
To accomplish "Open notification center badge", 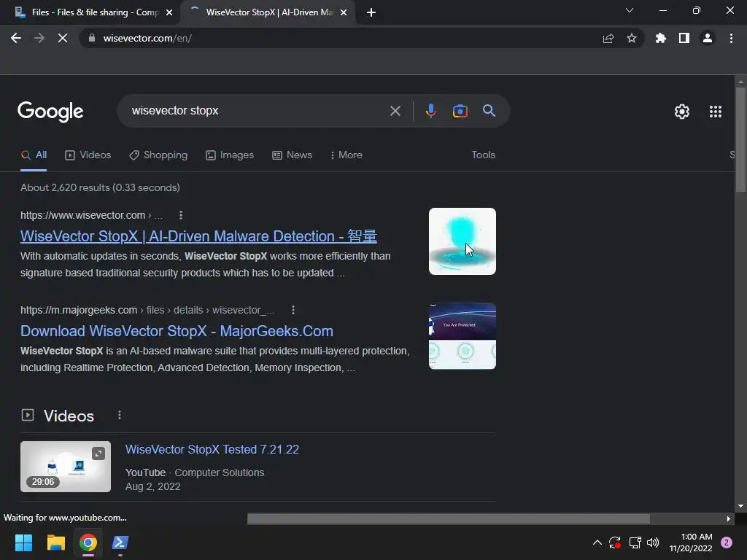I will click(x=727, y=542).
